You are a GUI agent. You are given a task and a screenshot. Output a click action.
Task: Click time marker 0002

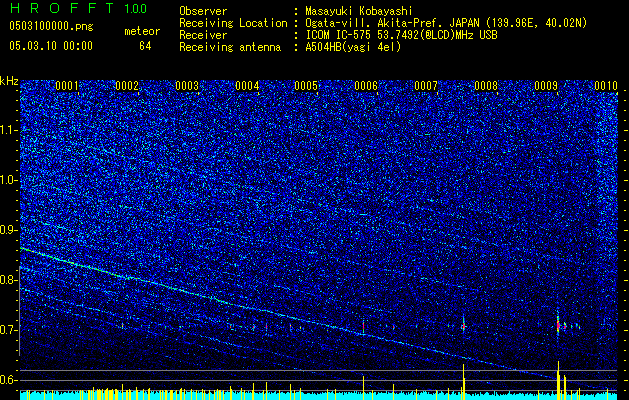click(127, 86)
